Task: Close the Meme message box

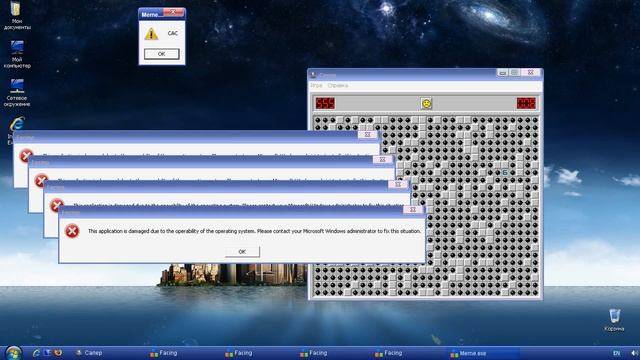Action: point(173,13)
